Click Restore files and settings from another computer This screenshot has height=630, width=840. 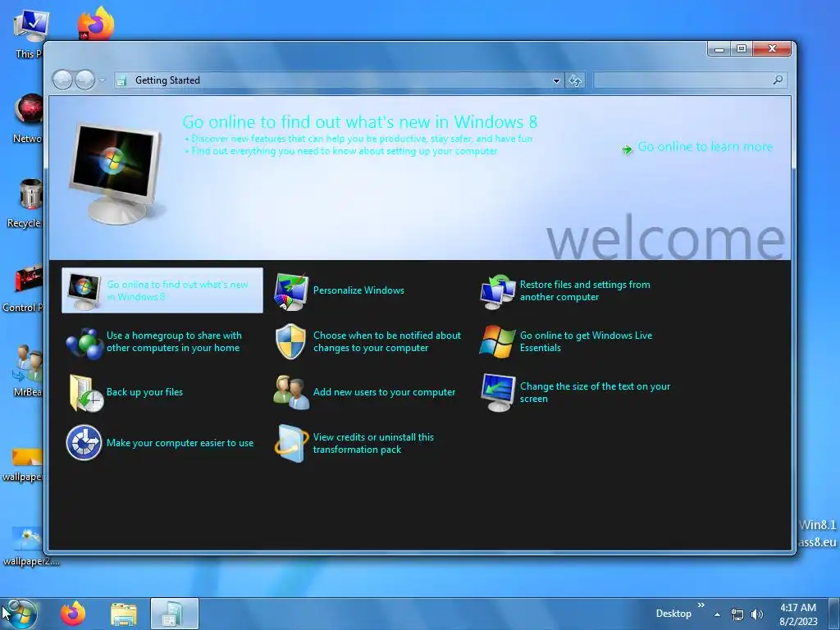584,290
